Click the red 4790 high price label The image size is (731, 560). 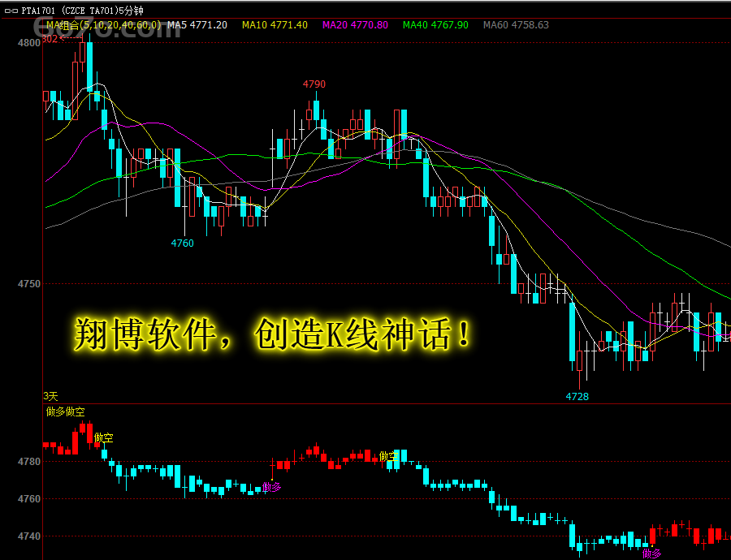(314, 84)
